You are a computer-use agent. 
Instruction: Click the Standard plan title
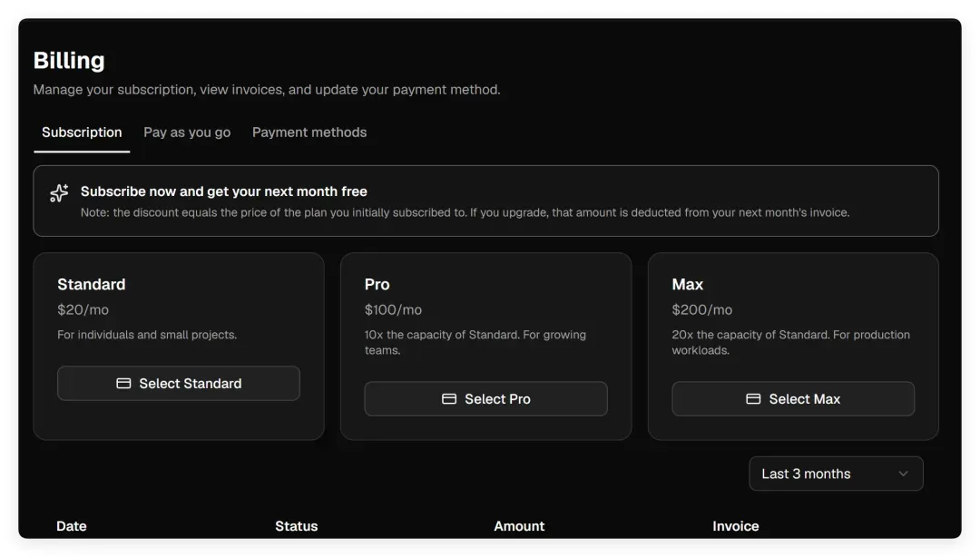coord(92,285)
